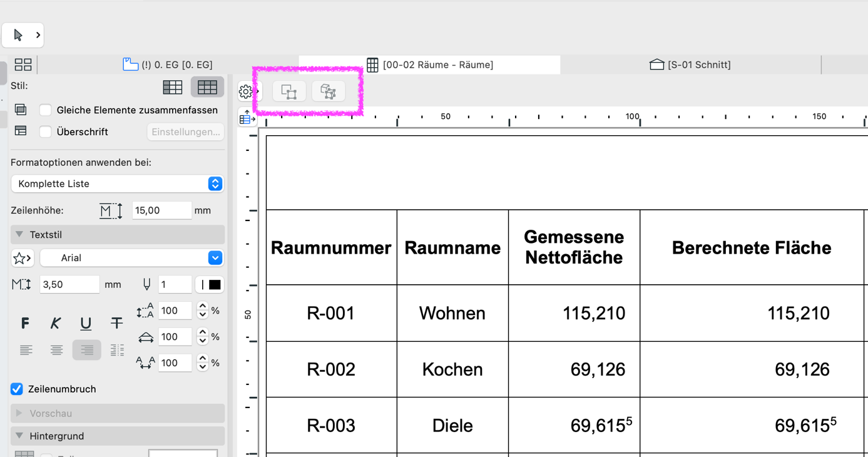Switch to the 0. EG floor plan tab

pyautogui.click(x=168, y=64)
